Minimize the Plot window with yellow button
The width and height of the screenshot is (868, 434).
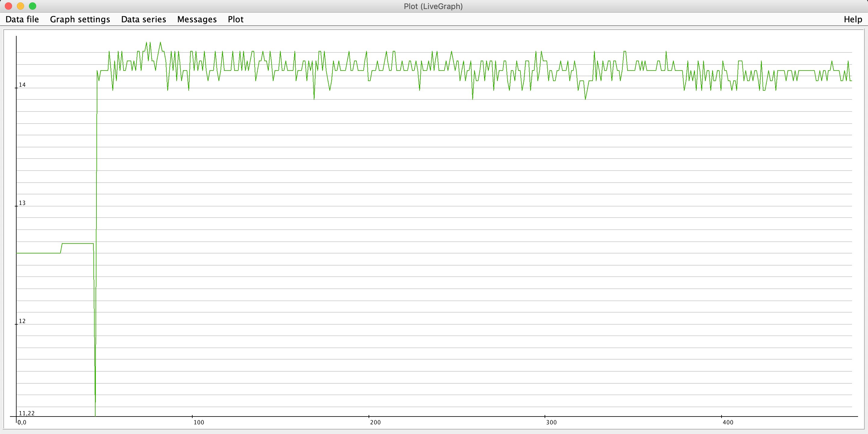pos(20,6)
